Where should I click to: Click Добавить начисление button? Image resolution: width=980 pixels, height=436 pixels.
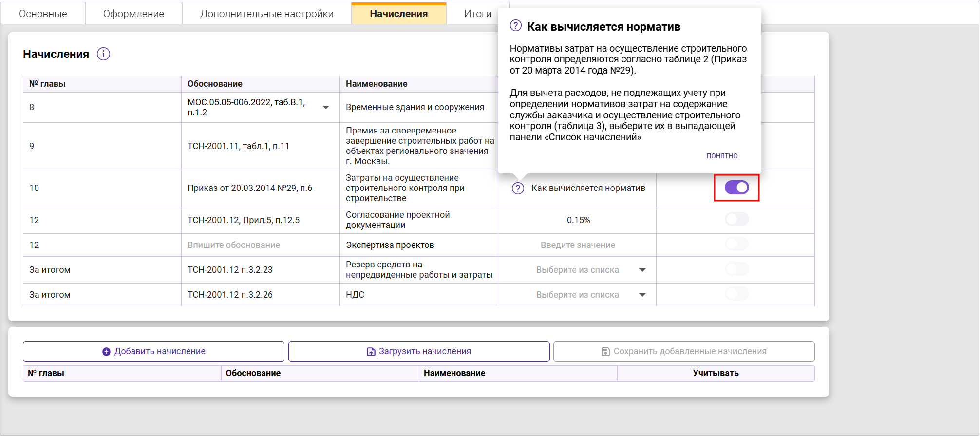coord(153,352)
